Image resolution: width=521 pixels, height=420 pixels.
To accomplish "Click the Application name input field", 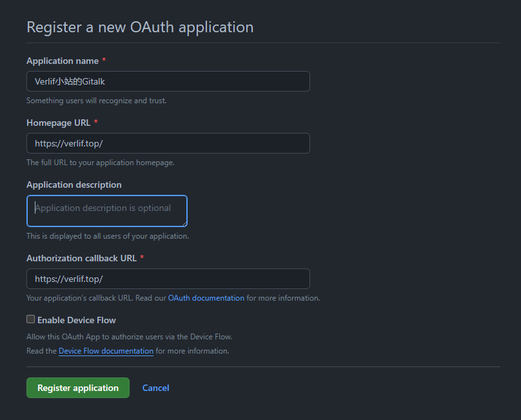I will [168, 81].
